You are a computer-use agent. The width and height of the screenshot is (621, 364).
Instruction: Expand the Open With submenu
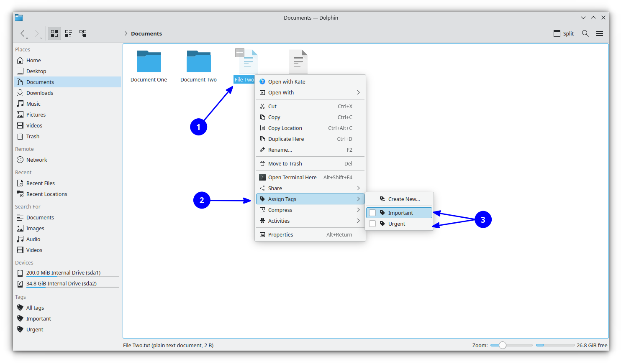tap(281, 92)
